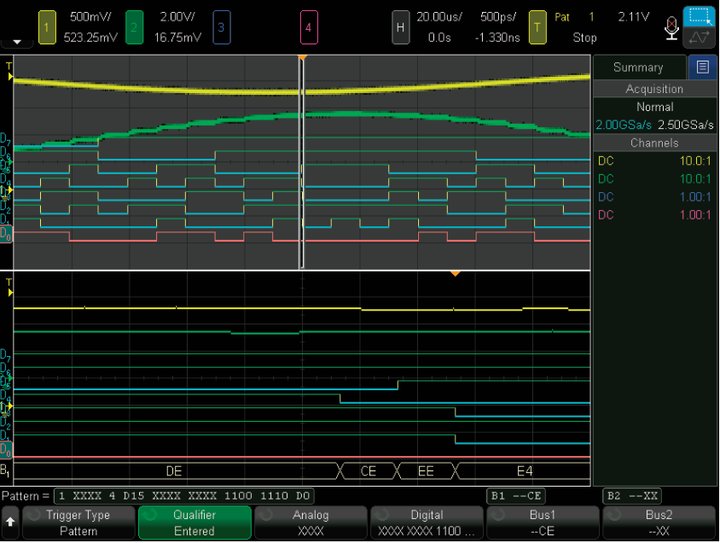
Task: Click the upper window trigger level T indicator
Action: tap(9, 72)
